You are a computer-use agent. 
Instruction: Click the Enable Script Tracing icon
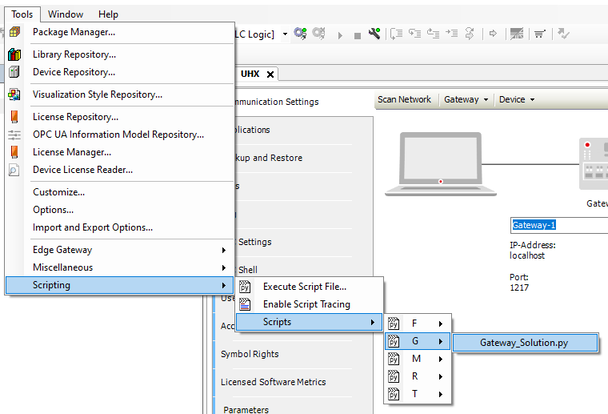(245, 304)
